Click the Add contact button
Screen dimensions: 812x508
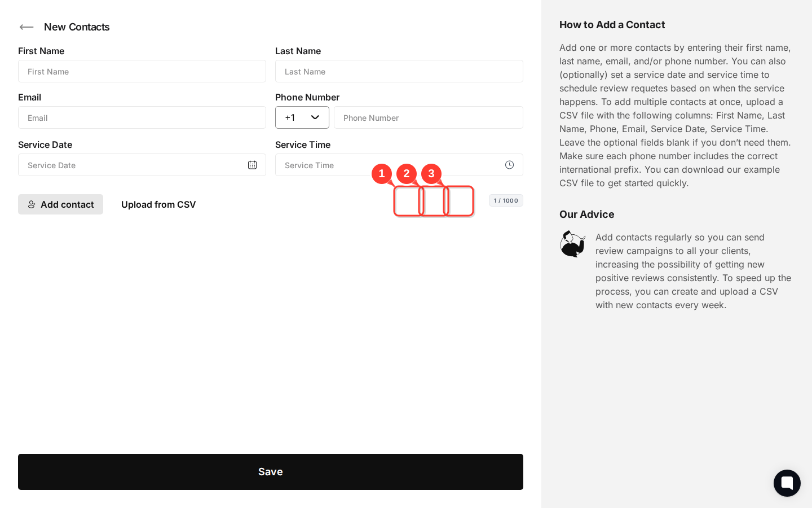[60, 204]
